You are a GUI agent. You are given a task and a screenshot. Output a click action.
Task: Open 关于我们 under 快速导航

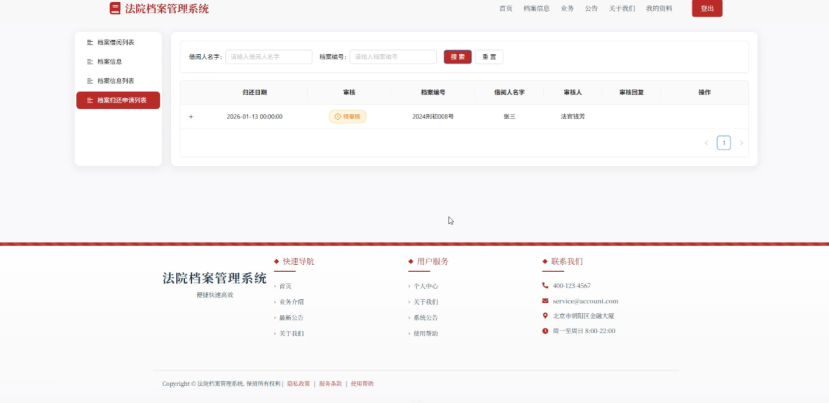click(x=291, y=334)
